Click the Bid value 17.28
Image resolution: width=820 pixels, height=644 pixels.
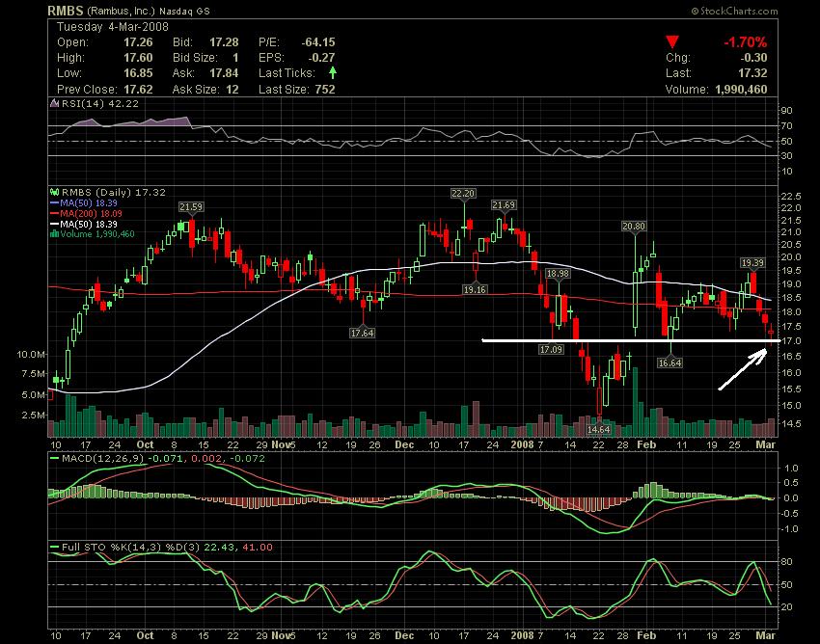click(224, 41)
